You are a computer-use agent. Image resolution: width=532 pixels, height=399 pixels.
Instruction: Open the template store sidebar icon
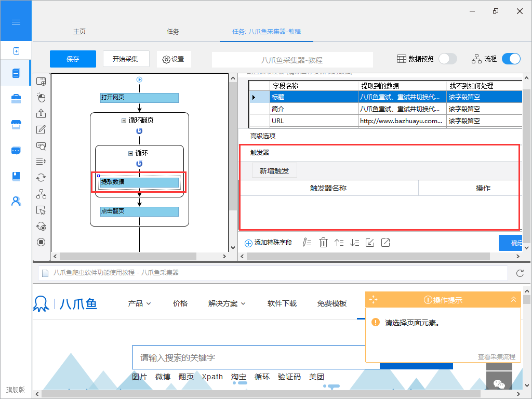(16, 125)
